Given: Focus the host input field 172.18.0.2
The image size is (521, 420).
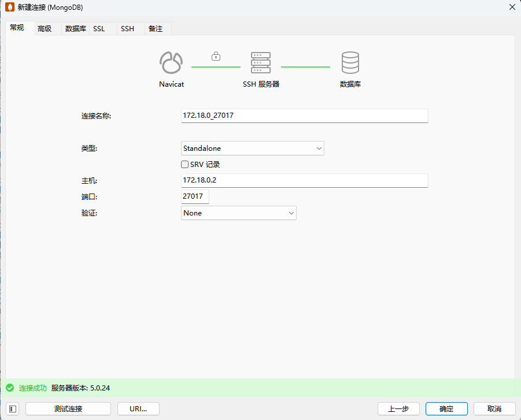Looking at the screenshot, I should 304,180.
